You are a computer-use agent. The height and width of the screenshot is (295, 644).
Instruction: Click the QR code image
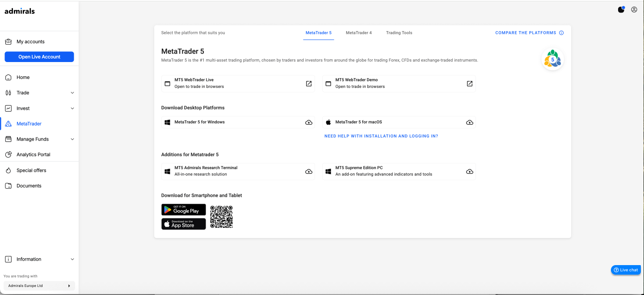pos(222,216)
